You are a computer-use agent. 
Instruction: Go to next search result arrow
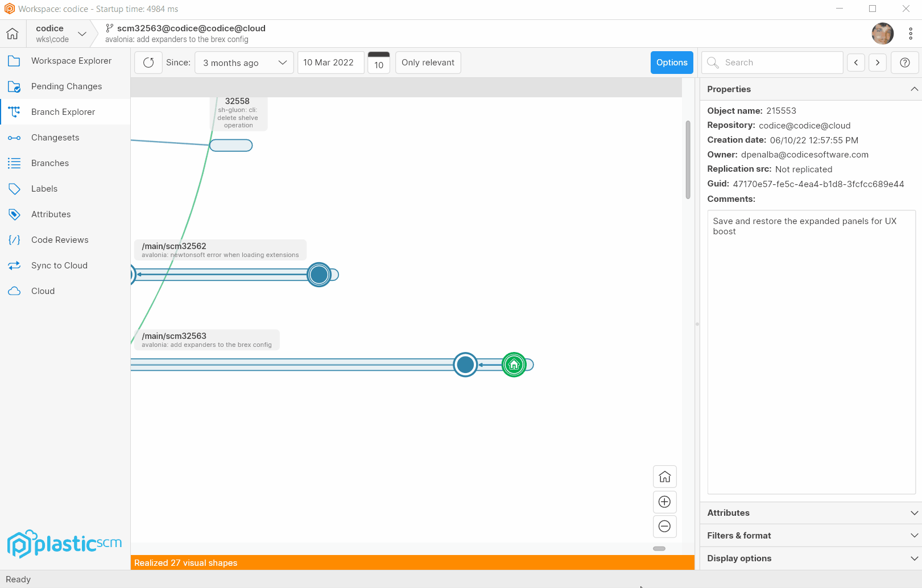coord(878,63)
